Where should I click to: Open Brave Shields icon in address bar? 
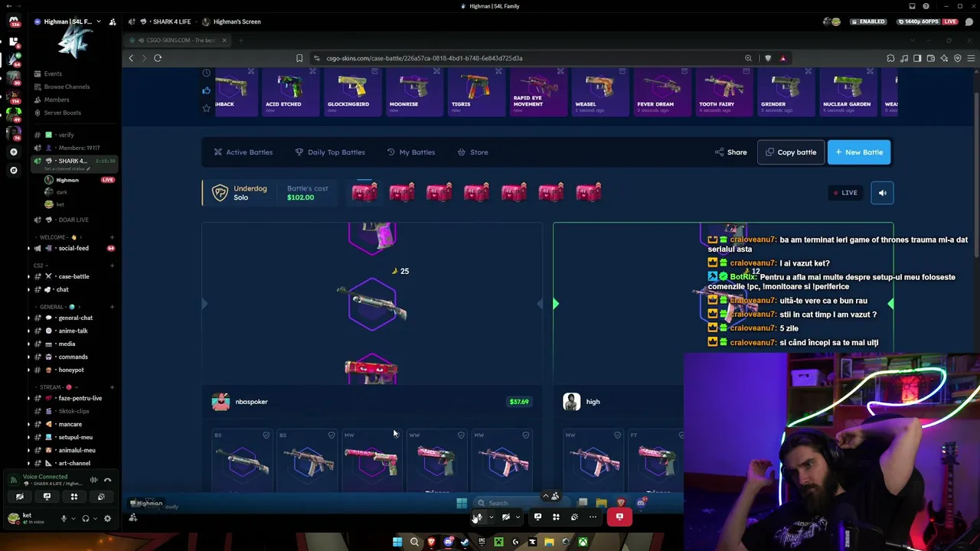click(768, 58)
